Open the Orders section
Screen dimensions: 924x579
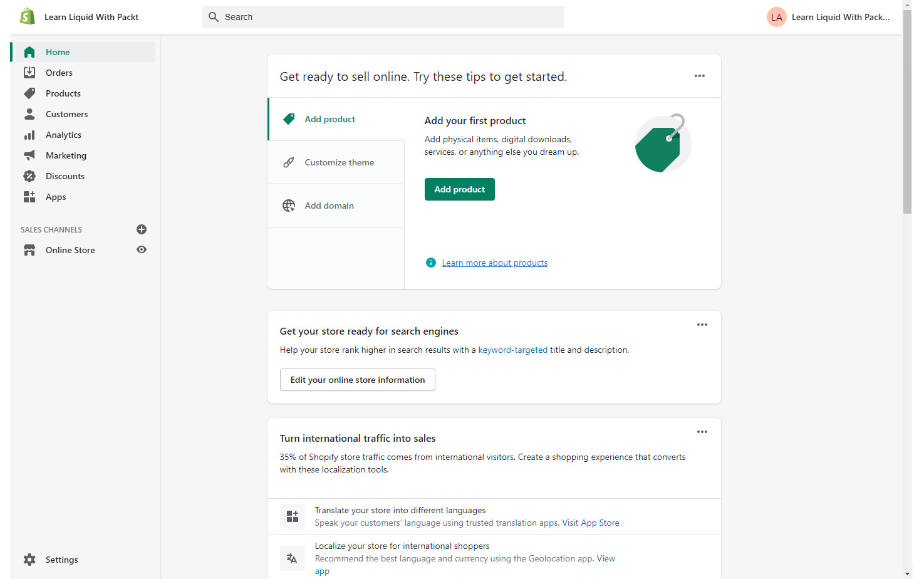point(59,72)
